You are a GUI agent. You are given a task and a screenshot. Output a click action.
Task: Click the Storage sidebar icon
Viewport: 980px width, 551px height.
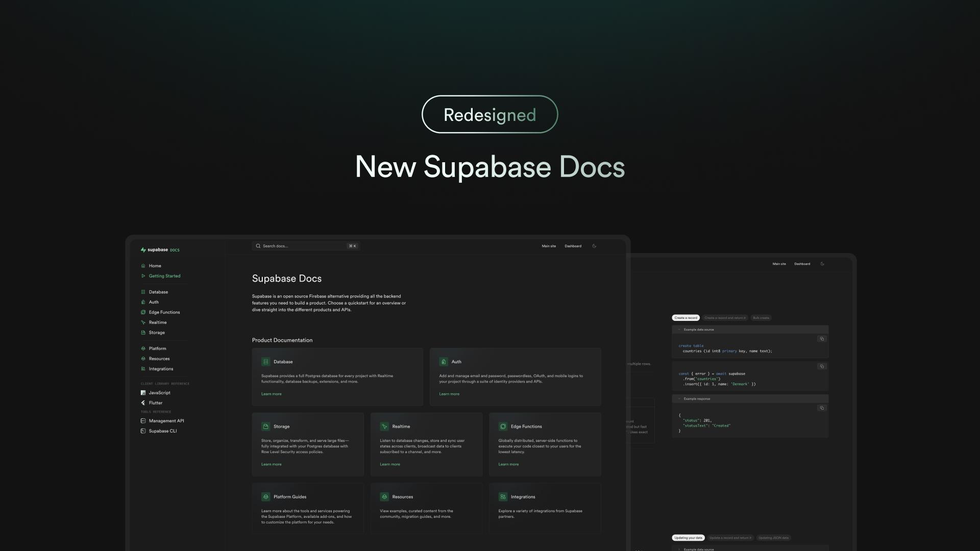143,333
